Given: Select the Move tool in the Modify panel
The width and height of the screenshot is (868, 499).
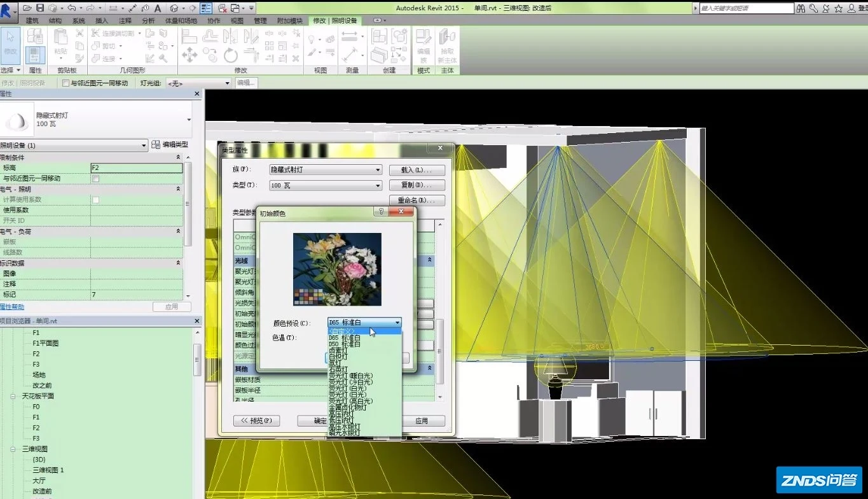Looking at the screenshot, I should tap(189, 54).
